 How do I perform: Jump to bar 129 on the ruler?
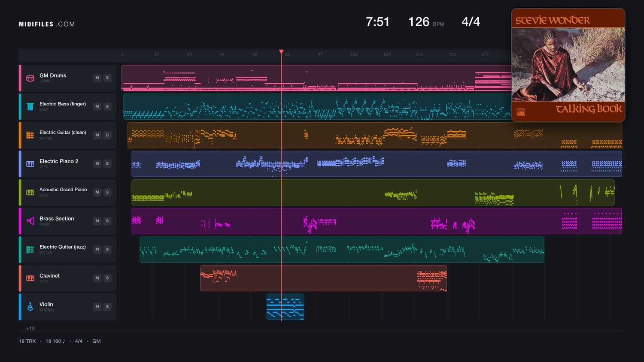tap(387, 54)
